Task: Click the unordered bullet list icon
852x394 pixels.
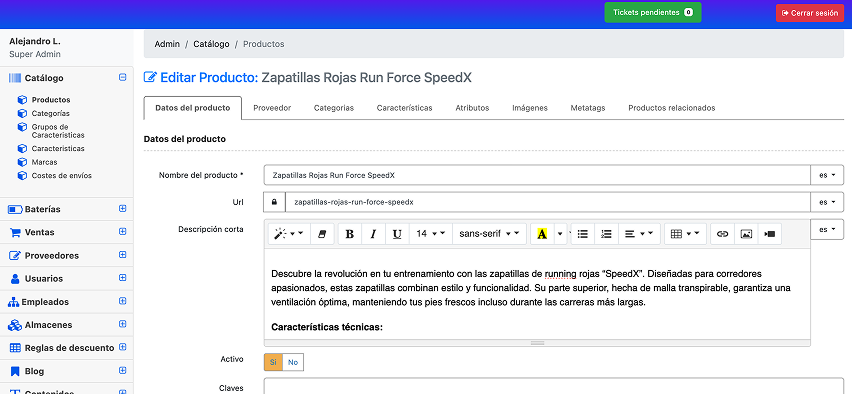Action: click(583, 234)
